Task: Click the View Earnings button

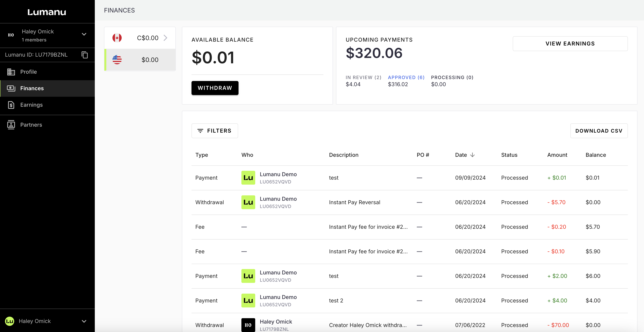Action: tap(570, 44)
